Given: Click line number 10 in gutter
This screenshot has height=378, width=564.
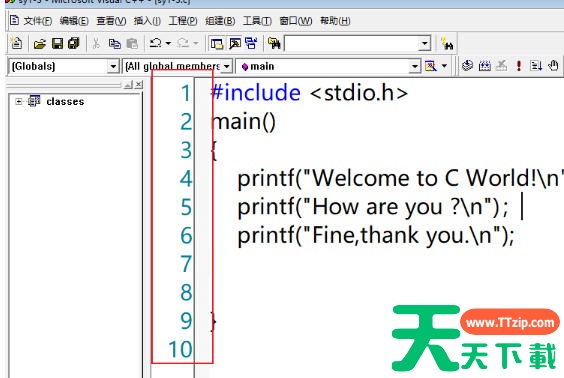Looking at the screenshot, I should coord(180,349).
